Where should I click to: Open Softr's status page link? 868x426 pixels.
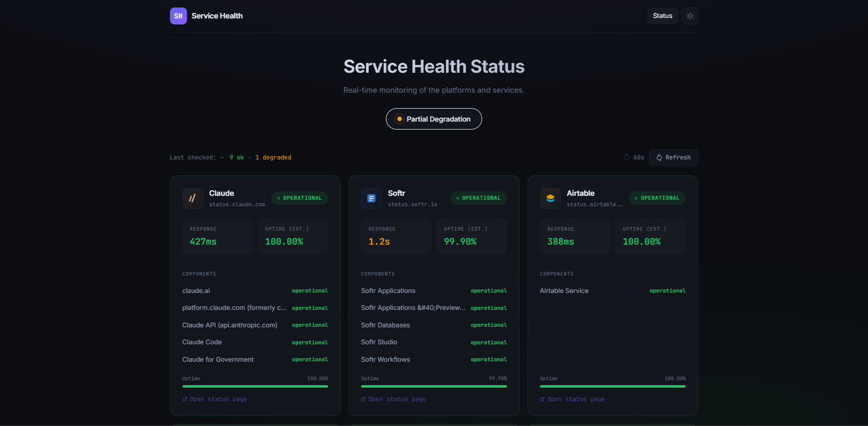393,399
